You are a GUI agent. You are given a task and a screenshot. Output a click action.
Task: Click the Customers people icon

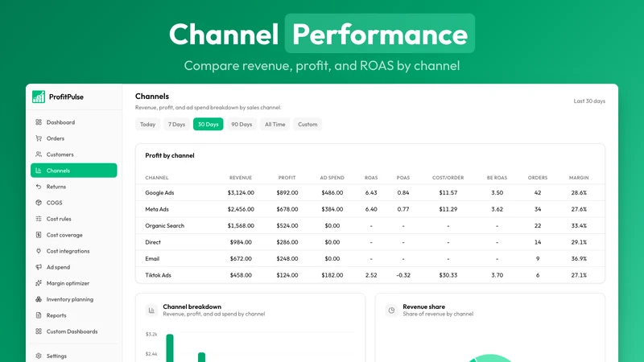coord(39,154)
